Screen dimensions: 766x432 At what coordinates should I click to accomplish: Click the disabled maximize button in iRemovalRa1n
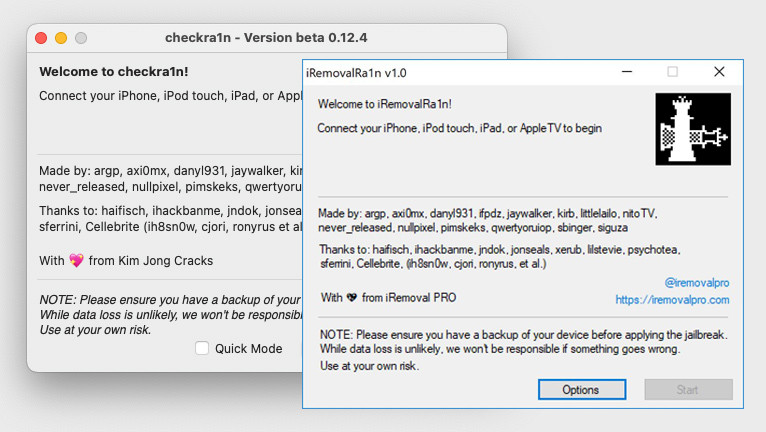click(x=673, y=72)
